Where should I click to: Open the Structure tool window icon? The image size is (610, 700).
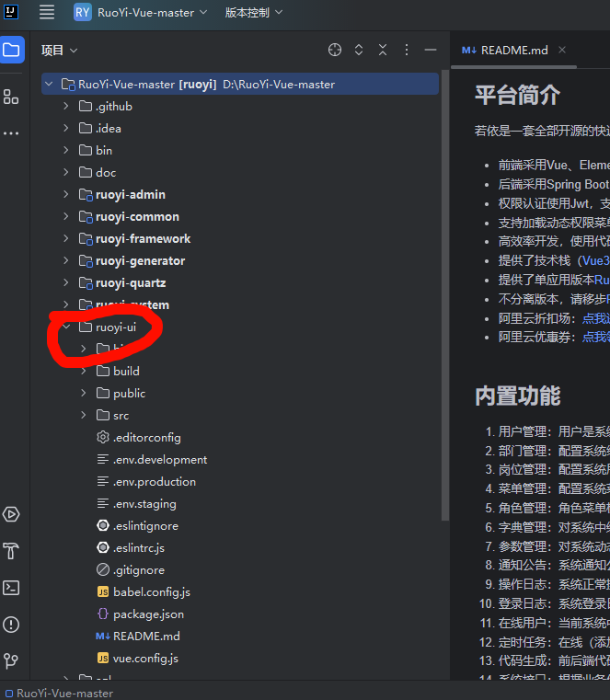11,97
